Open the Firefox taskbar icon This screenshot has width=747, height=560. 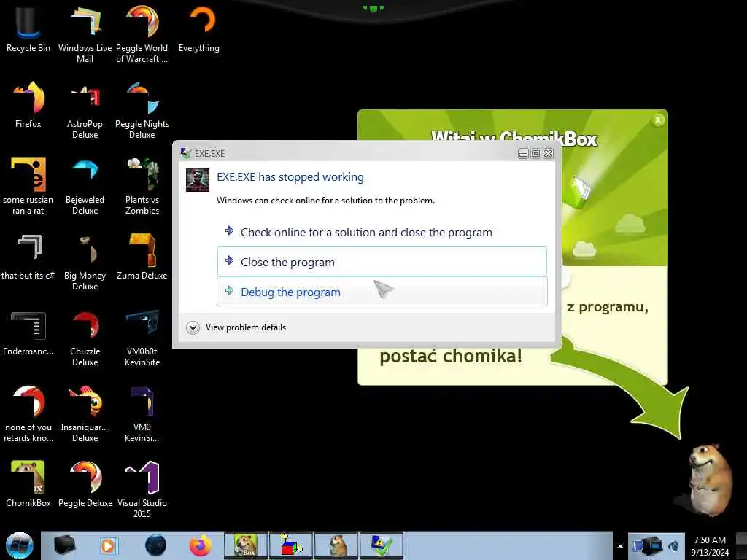pyautogui.click(x=201, y=545)
